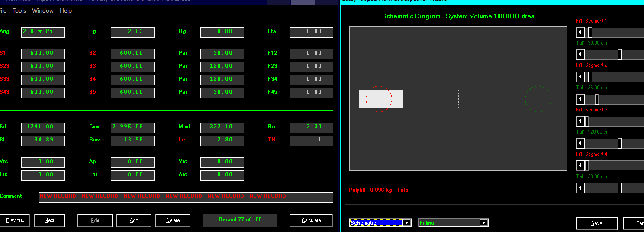Click the F12 input field

point(311,54)
